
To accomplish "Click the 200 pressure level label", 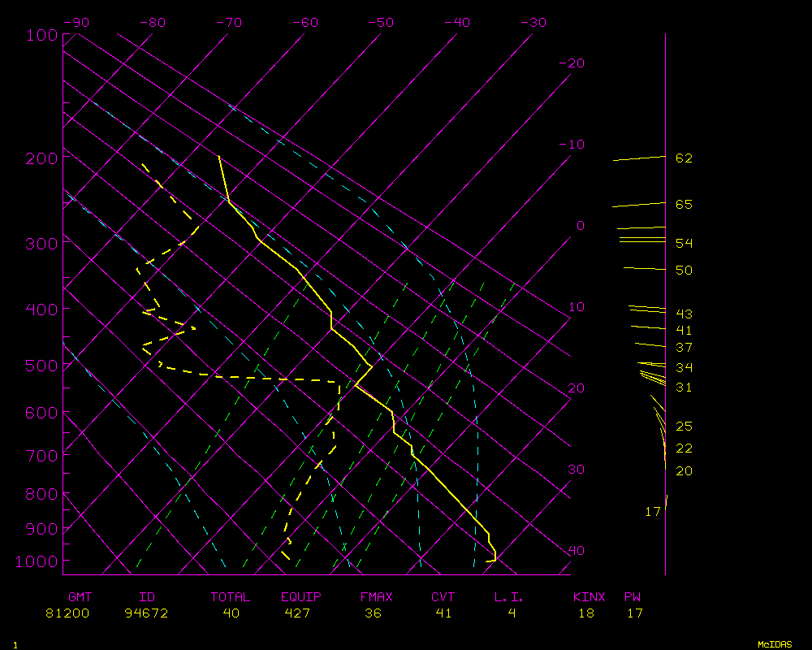I will (x=39, y=157).
